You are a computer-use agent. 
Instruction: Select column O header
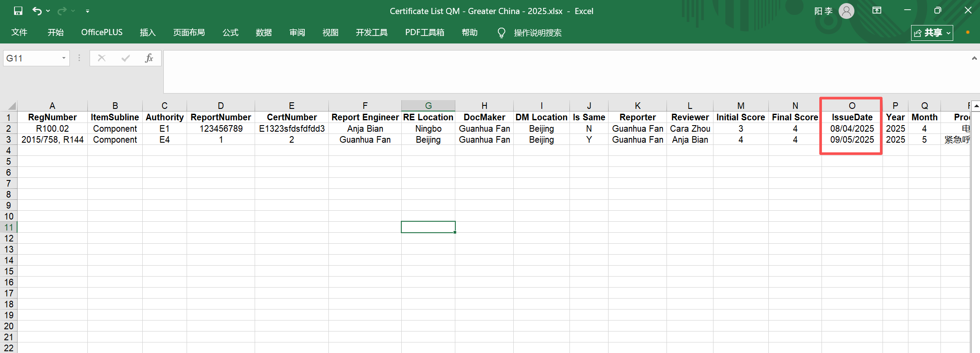(852, 106)
